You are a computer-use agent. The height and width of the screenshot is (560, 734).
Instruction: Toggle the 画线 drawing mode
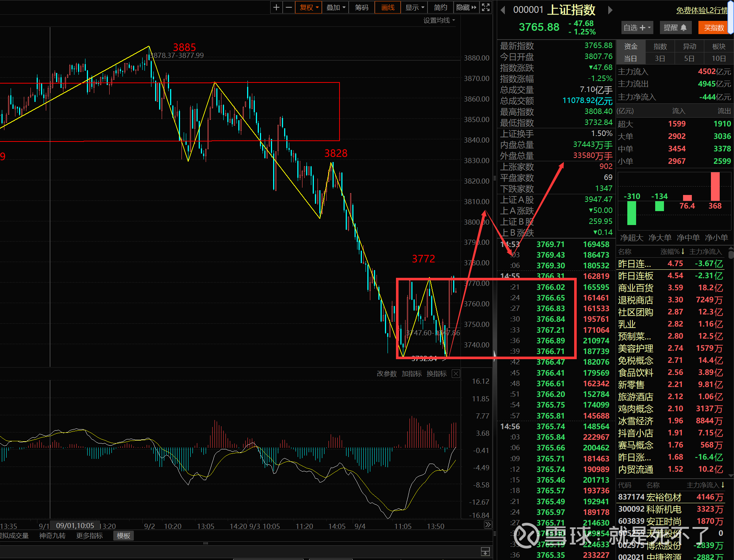(388, 7)
